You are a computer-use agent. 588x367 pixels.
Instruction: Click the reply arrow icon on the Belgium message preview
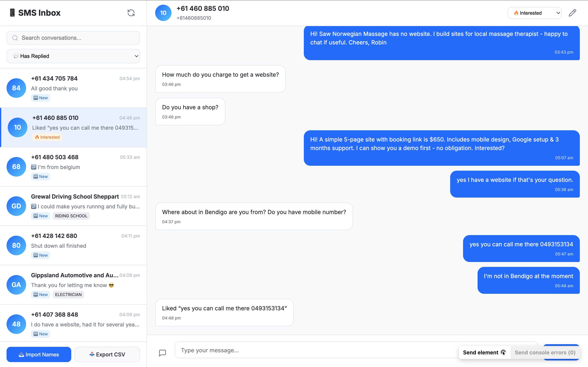coord(34,167)
